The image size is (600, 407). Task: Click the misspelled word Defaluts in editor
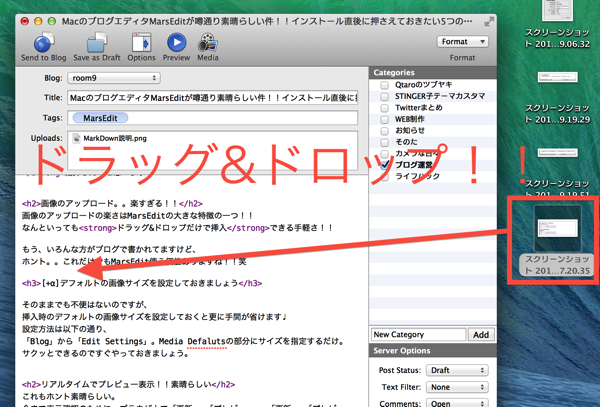tap(207, 341)
